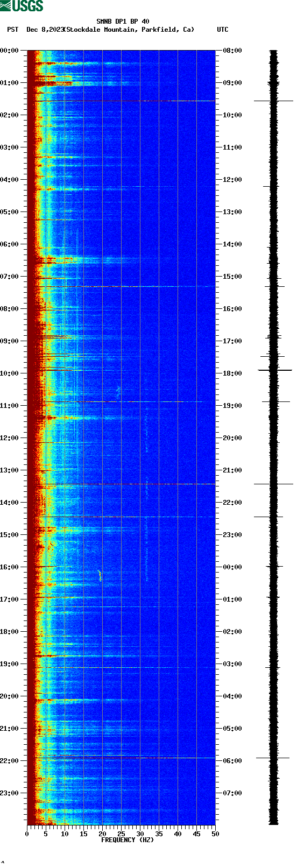Click the broadband event line near 10:55 PST

pos(121,402)
